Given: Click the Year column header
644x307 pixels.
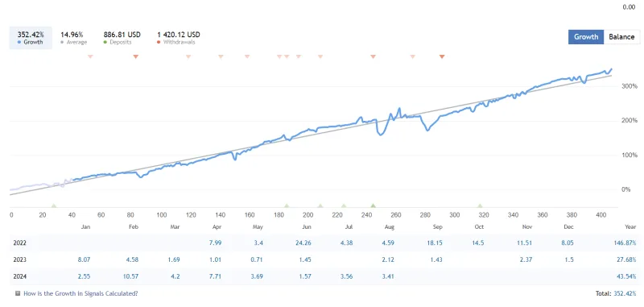Looking at the screenshot, I should pos(631,227).
